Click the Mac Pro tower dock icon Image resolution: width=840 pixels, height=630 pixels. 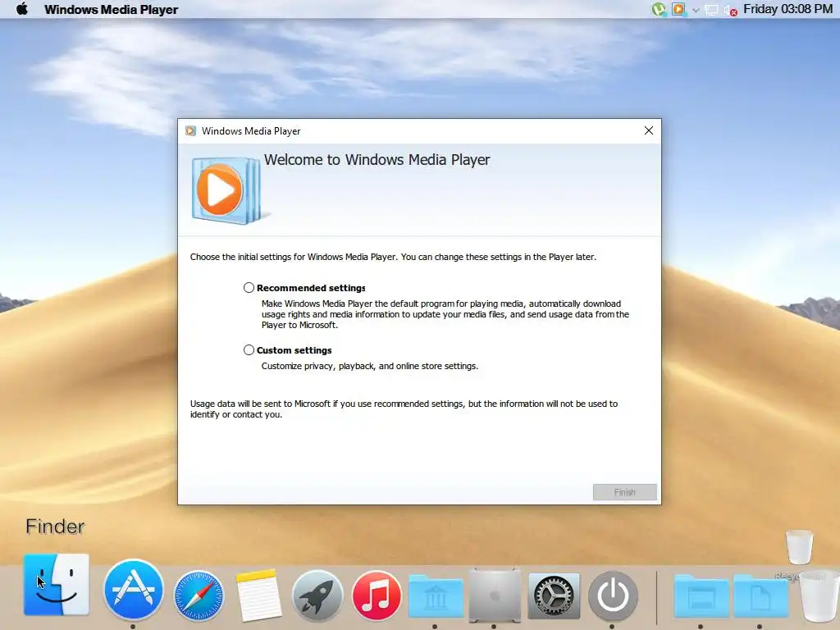(x=495, y=596)
